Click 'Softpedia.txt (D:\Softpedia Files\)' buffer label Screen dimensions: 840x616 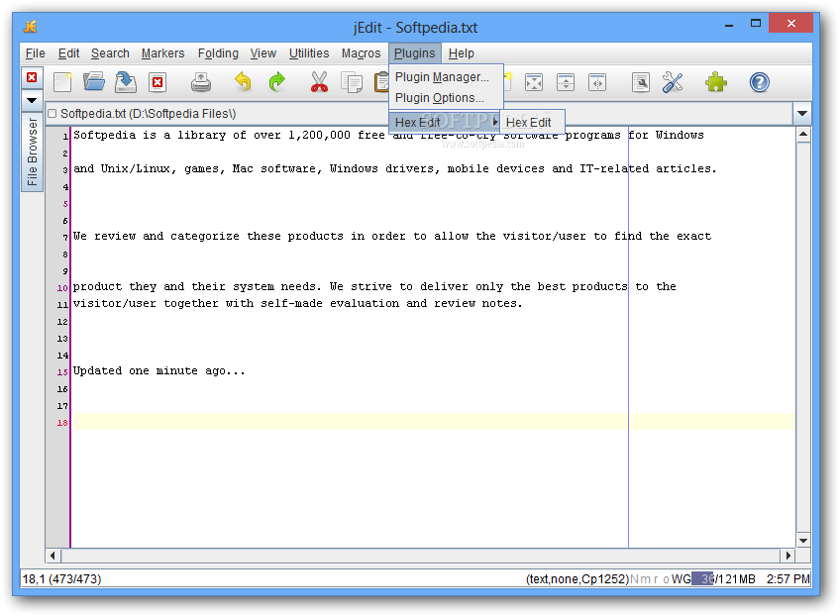tap(148, 114)
